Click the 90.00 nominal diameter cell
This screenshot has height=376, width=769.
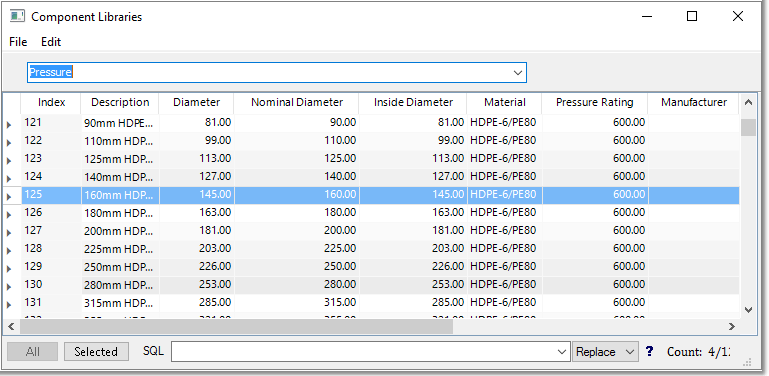pyautogui.click(x=297, y=123)
